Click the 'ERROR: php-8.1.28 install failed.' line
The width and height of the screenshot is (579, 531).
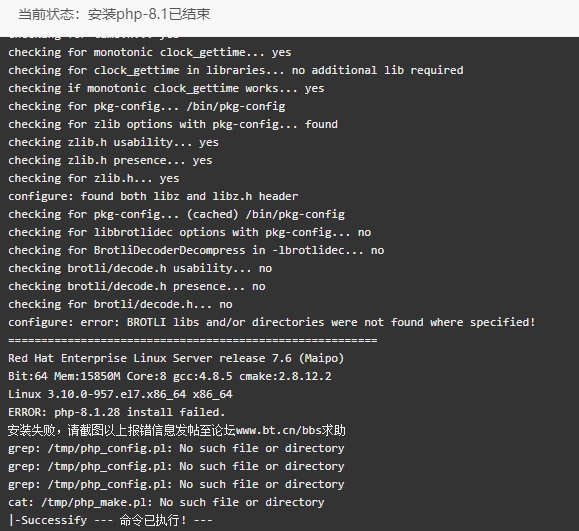point(117,412)
